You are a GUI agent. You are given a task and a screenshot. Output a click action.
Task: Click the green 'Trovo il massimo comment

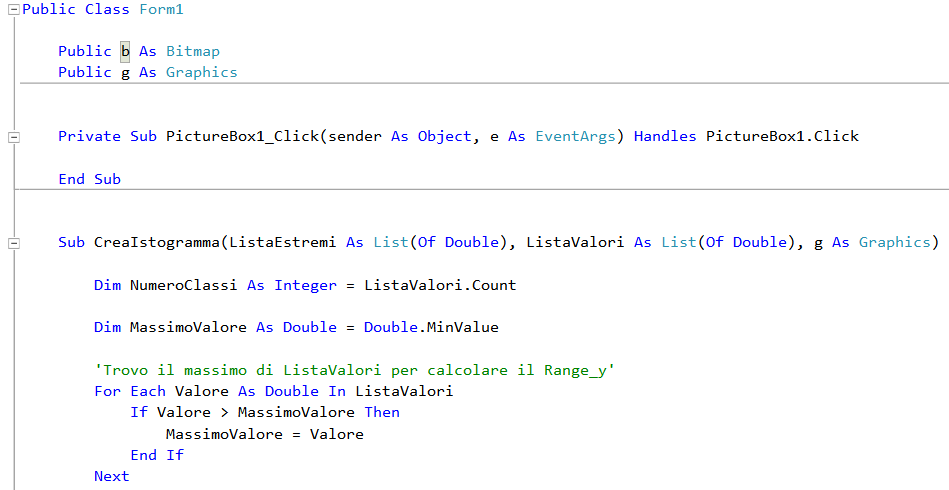[355, 370]
